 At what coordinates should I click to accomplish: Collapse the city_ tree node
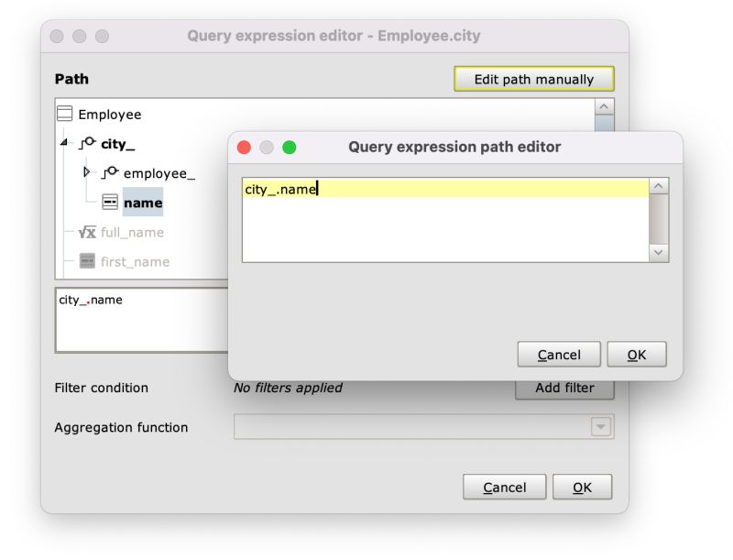(x=64, y=142)
